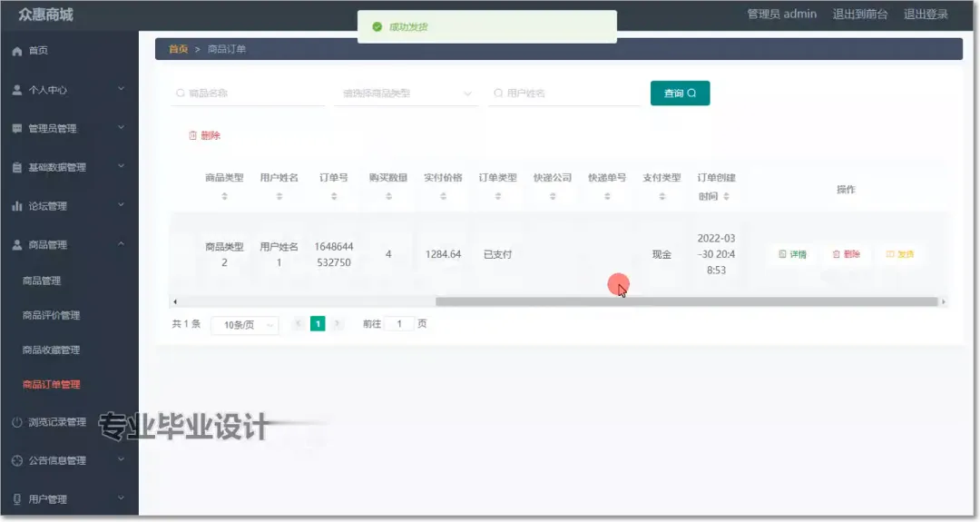
Task: Open the 商品管理 submenu item
Action: (x=42, y=281)
